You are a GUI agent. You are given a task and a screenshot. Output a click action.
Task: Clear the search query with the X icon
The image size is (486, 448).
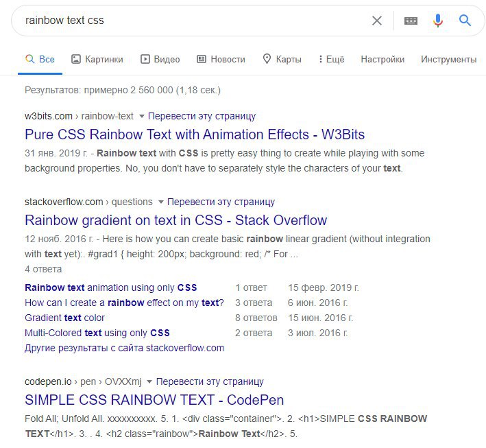376,21
